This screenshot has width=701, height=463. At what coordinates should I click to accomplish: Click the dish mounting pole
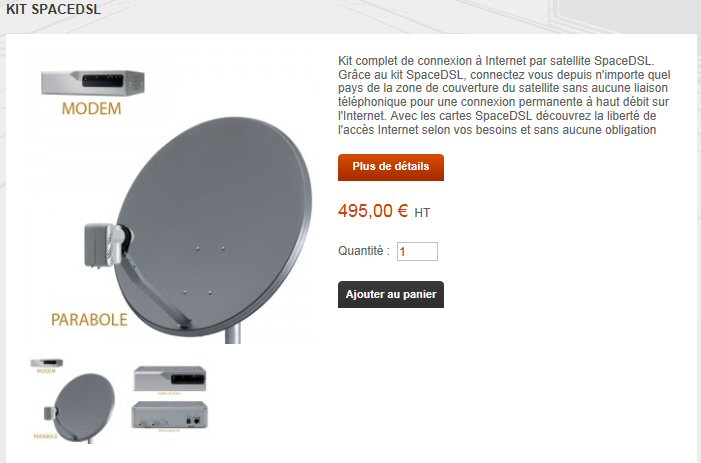tap(232, 333)
